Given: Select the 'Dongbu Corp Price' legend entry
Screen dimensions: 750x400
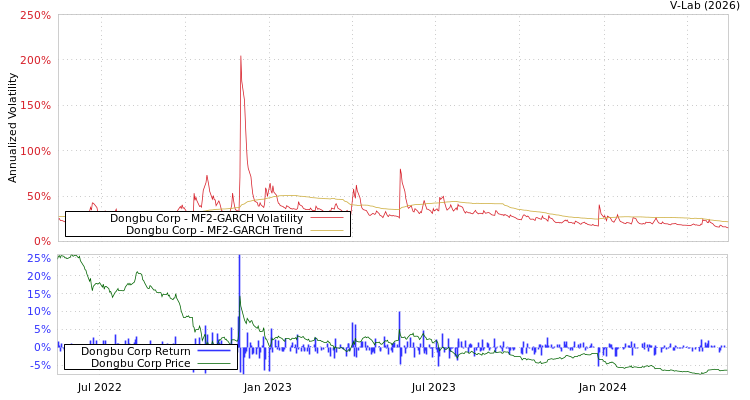Looking at the screenshot, I should pyautogui.click(x=141, y=363).
